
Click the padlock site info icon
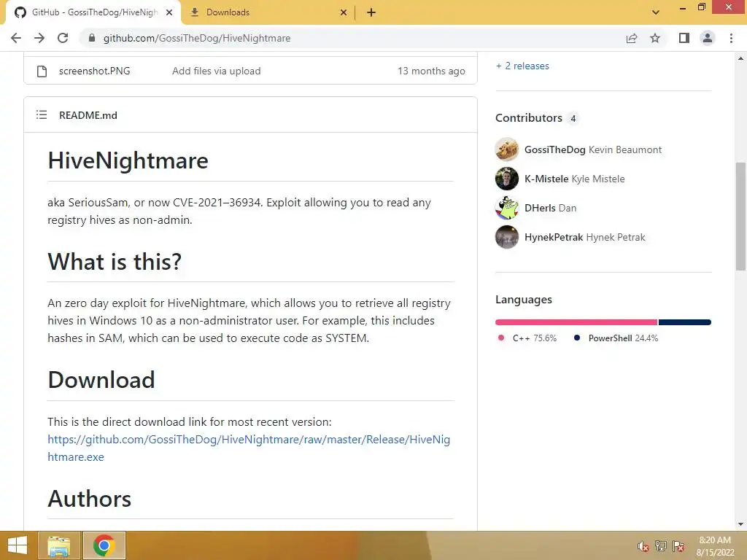click(x=92, y=38)
